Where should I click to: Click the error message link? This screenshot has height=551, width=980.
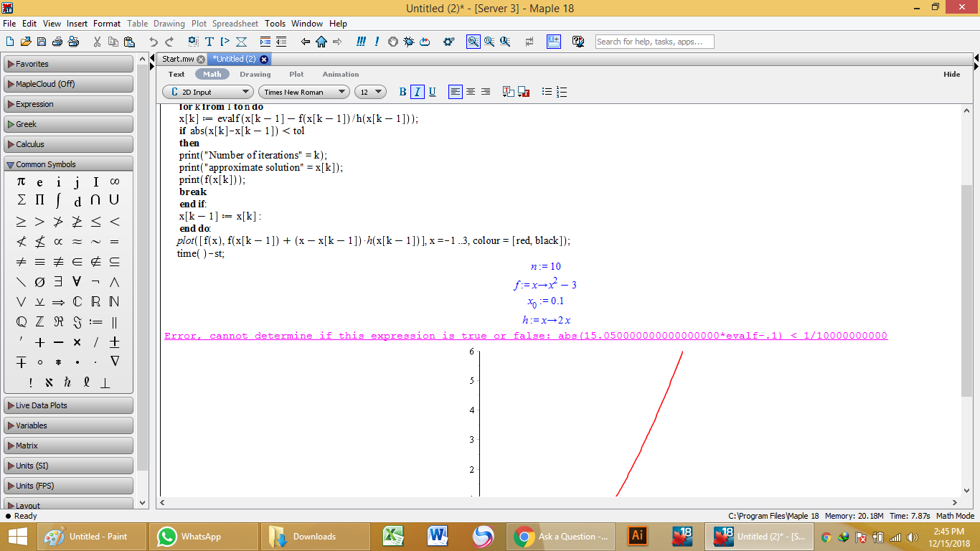[526, 336]
